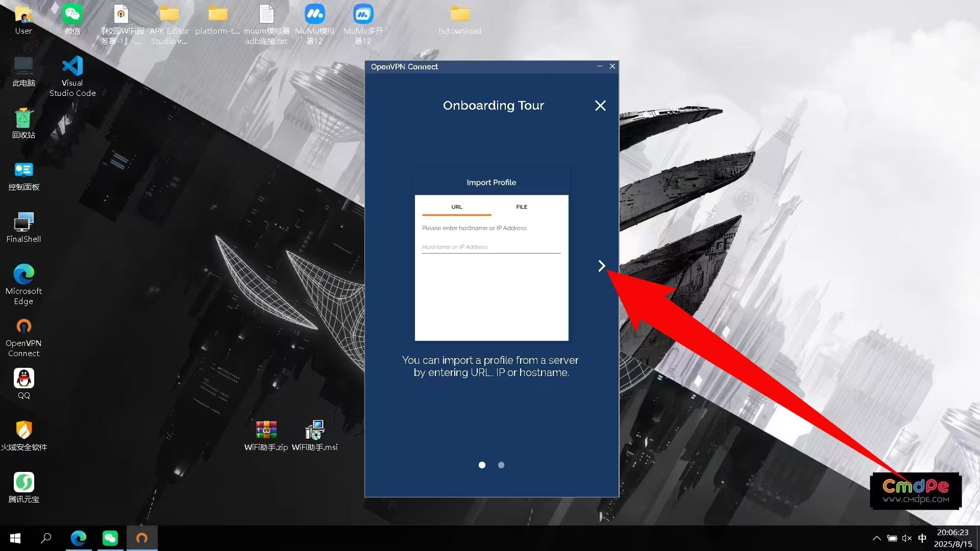Select the 此电脑 (This PC) icon
The height and width of the screenshot is (551, 980).
(23, 72)
